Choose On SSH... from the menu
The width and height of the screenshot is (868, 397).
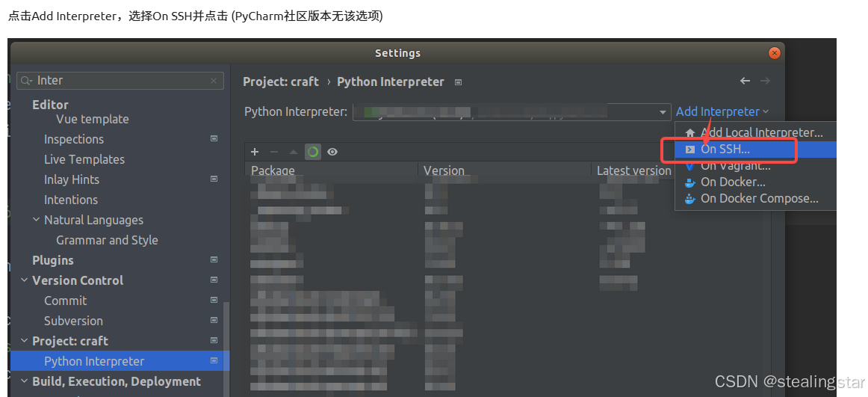click(x=755, y=150)
